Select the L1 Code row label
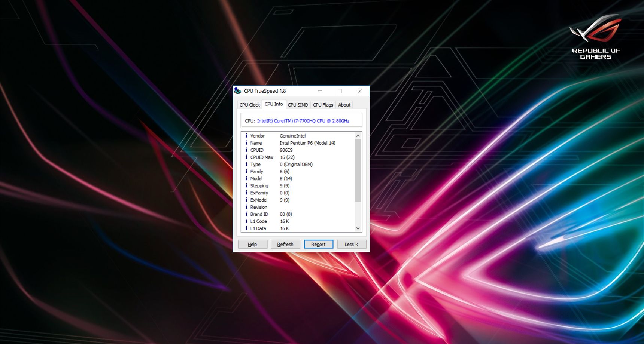Viewport: 644px width, 344px height. click(258, 221)
